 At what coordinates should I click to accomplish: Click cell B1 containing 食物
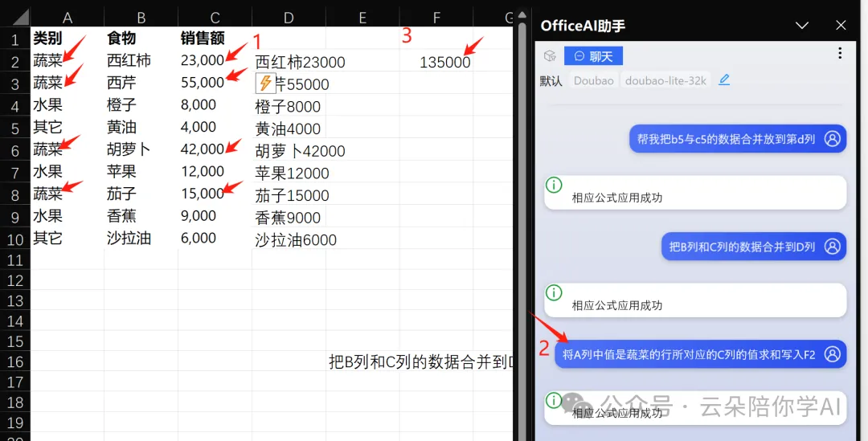(141, 39)
